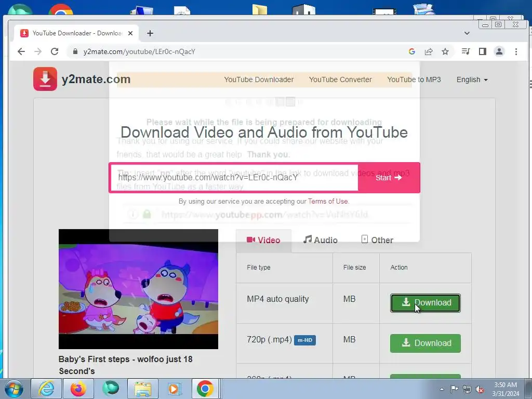Switch to the Video tab

[263, 240]
